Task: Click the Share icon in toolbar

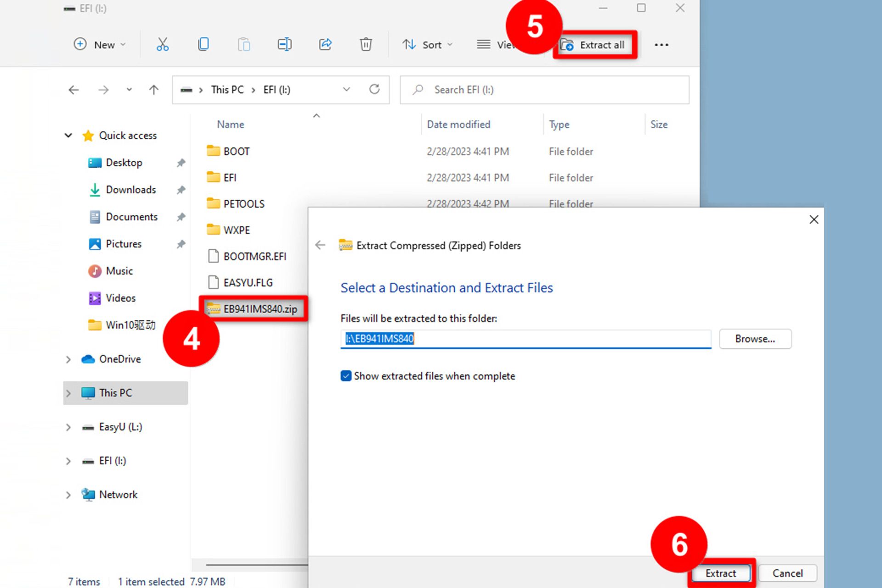Action: 325,45
